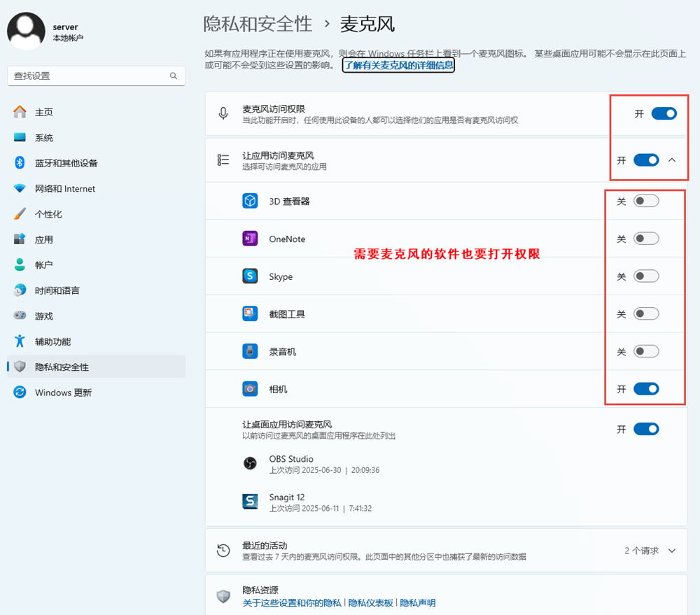Click the 主页 home icon
The height and width of the screenshot is (615, 700).
20,112
